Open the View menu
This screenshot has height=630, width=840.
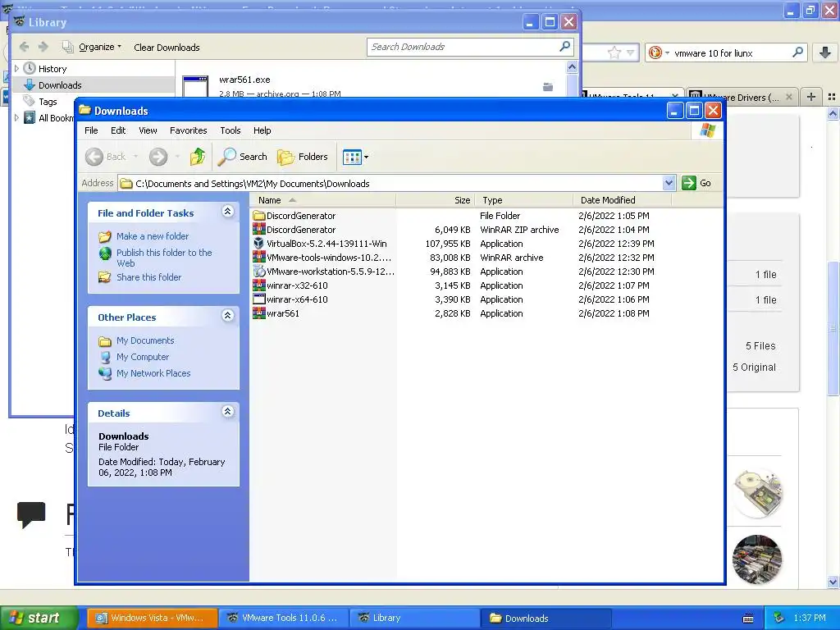point(148,130)
